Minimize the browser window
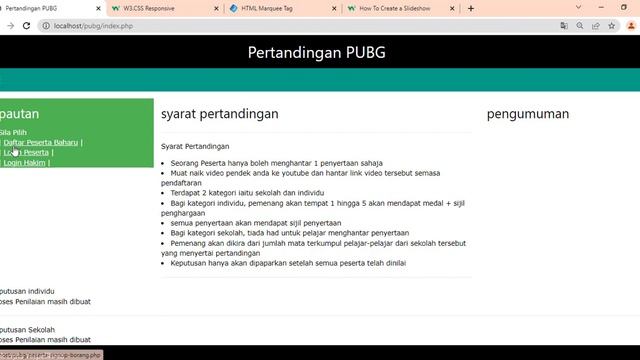The image size is (640, 360). tap(601, 7)
